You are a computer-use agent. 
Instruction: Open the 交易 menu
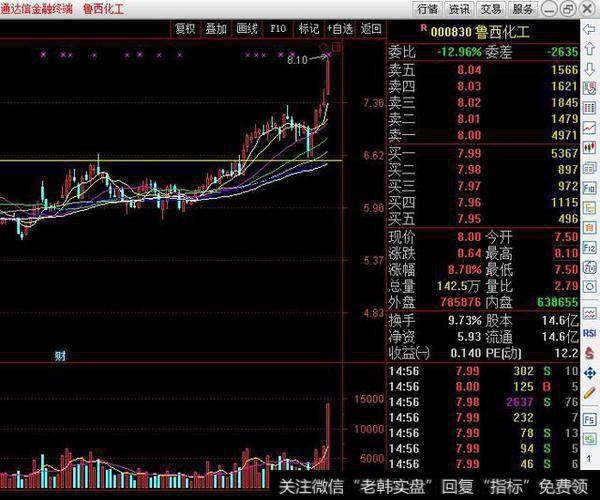pos(491,9)
